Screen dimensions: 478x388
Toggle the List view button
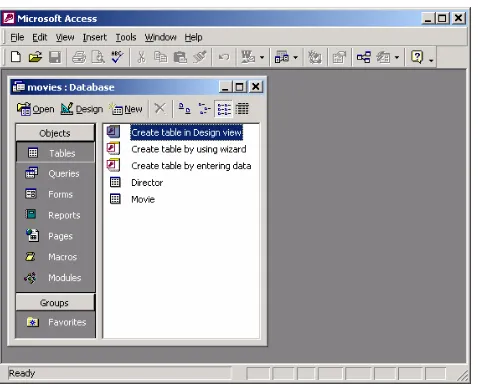click(223, 109)
